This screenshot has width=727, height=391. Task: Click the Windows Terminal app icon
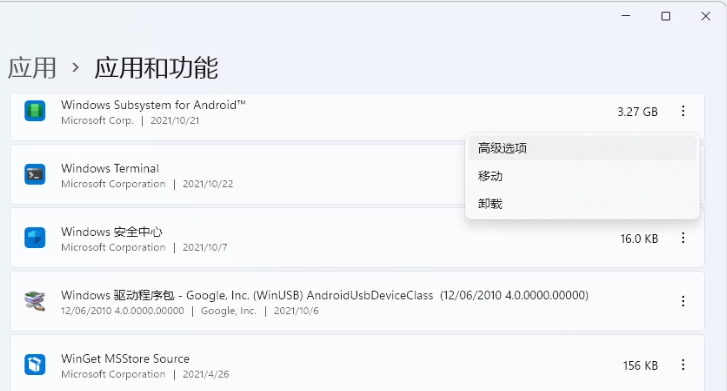coord(35,175)
